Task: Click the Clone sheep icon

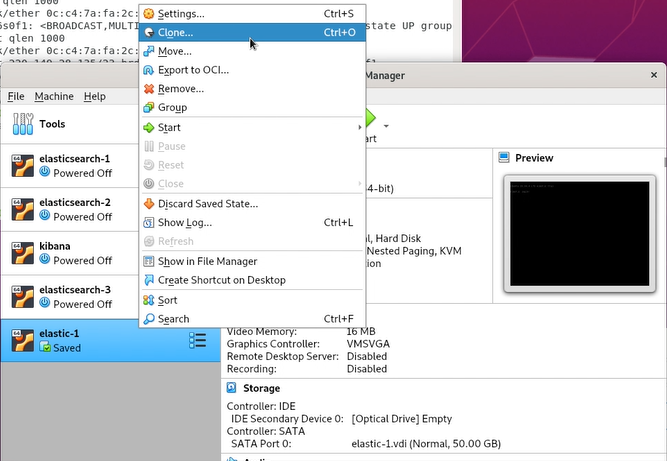Action: pyautogui.click(x=148, y=32)
